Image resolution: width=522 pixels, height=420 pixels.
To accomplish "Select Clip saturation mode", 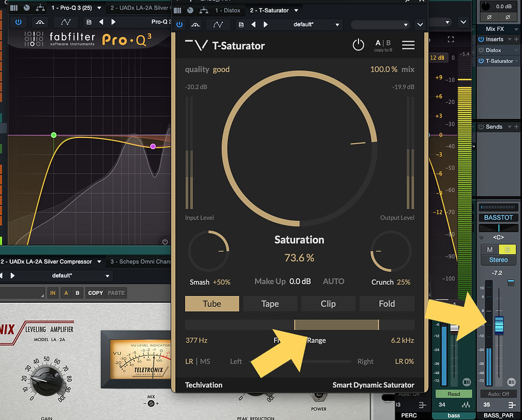I will pyautogui.click(x=328, y=304).
